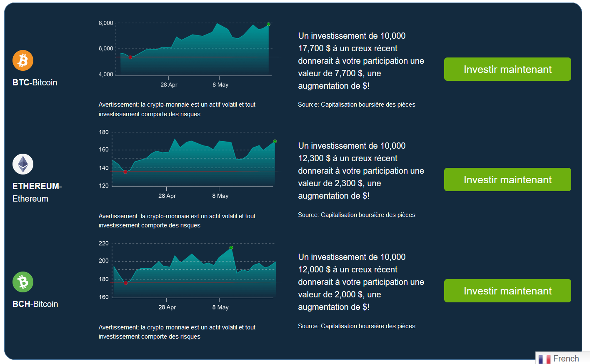Viewport: 590px width, 364px height.
Task: Click the French flag icon
Action: 544,359
